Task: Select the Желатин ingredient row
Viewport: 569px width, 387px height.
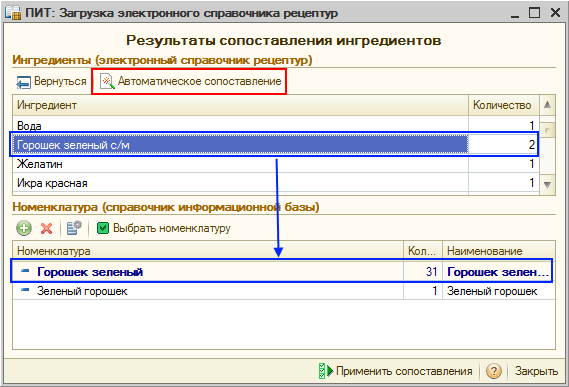Action: pyautogui.click(x=276, y=164)
